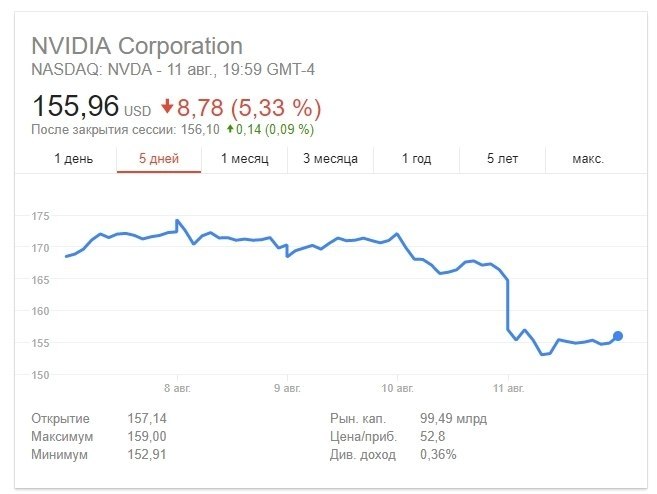The height and width of the screenshot is (494, 657).
Task: Show the "1 год" chart range
Action: 417,158
